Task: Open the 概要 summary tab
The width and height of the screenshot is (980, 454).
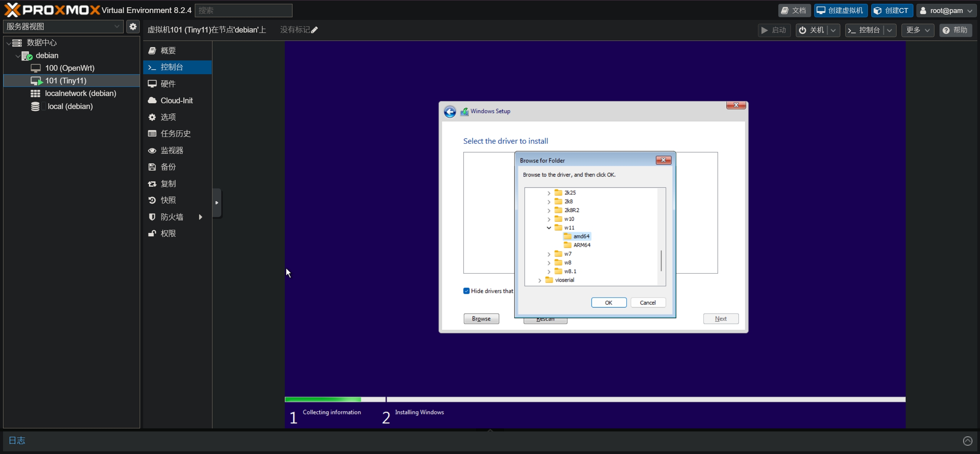Action: pyautogui.click(x=177, y=50)
